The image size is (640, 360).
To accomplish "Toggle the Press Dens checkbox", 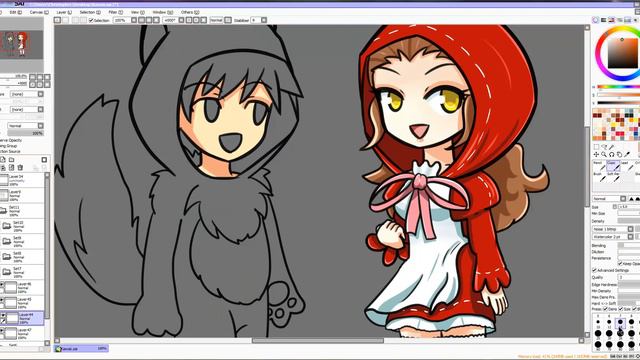I will pos(606,309).
